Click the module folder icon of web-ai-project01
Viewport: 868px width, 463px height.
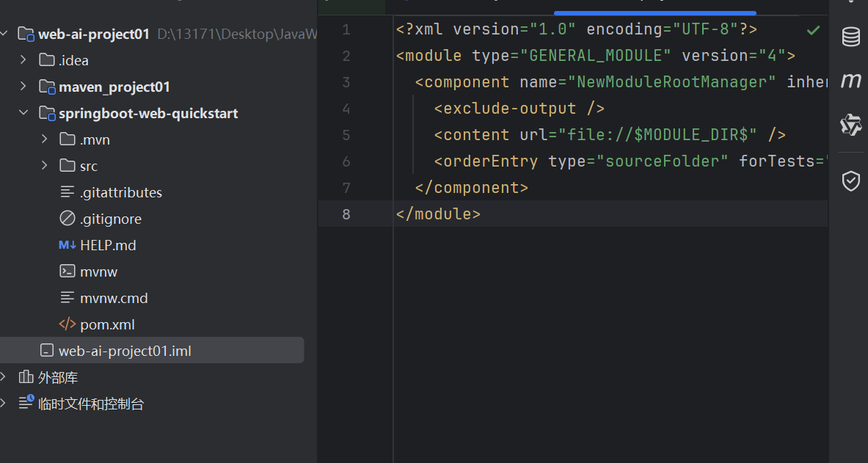point(26,34)
